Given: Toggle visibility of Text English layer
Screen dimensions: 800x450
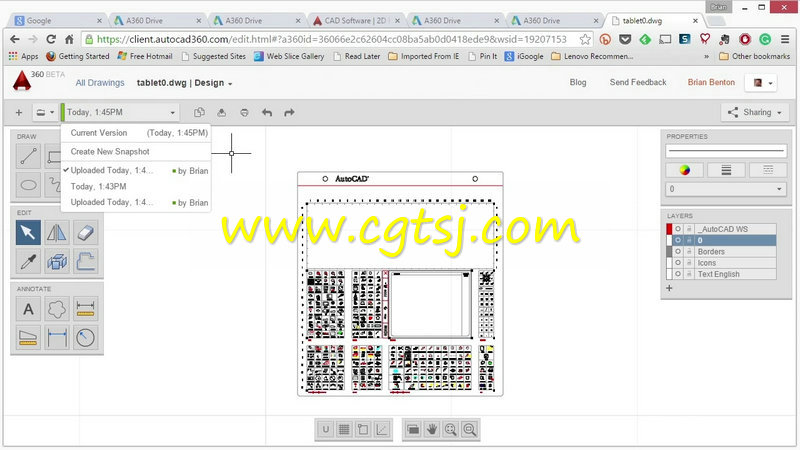Looking at the screenshot, I should click(x=678, y=274).
